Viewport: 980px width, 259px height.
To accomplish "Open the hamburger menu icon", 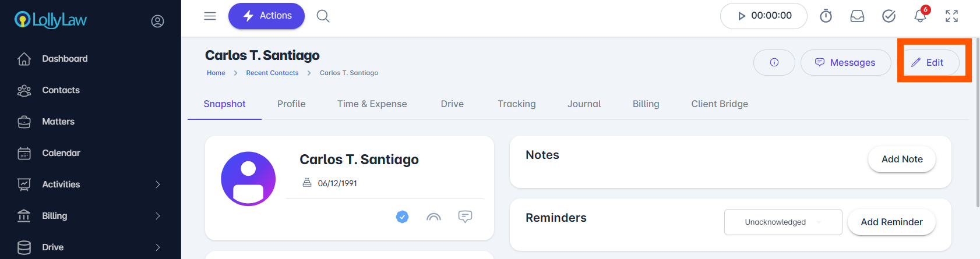I will [x=210, y=16].
